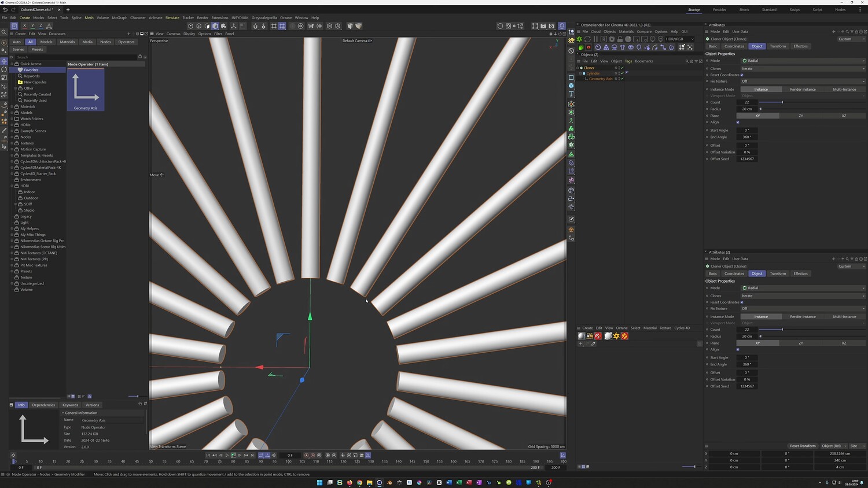Click the X axis lock icon
Viewport: 868px width, 488px height.
(24, 25)
